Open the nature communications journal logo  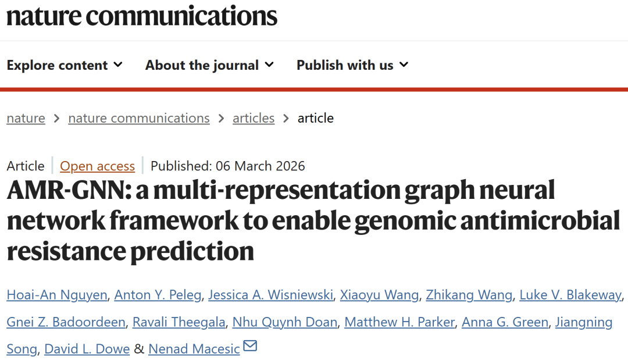[x=142, y=16]
